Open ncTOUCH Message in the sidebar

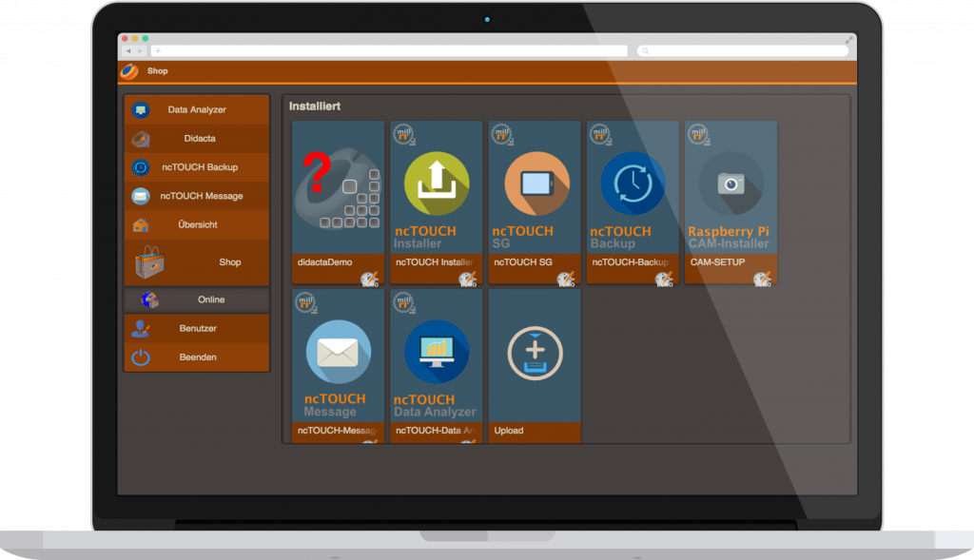point(197,196)
